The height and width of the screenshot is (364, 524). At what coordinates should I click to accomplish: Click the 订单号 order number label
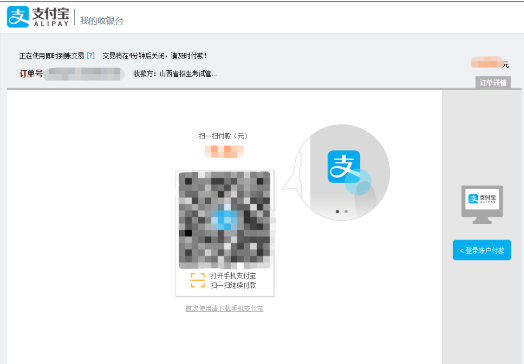31,74
